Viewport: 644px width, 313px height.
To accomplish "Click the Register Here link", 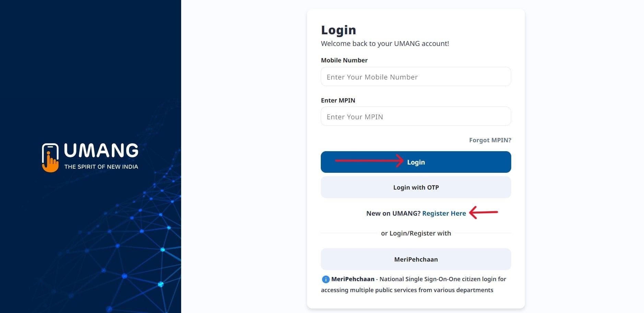I will click(x=444, y=213).
